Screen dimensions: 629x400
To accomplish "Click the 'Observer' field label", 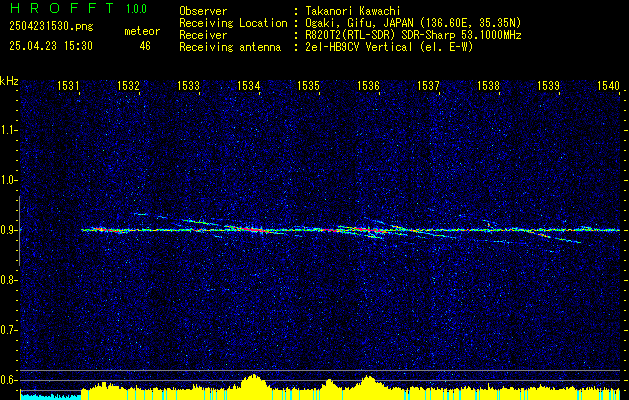I will coord(203,11).
